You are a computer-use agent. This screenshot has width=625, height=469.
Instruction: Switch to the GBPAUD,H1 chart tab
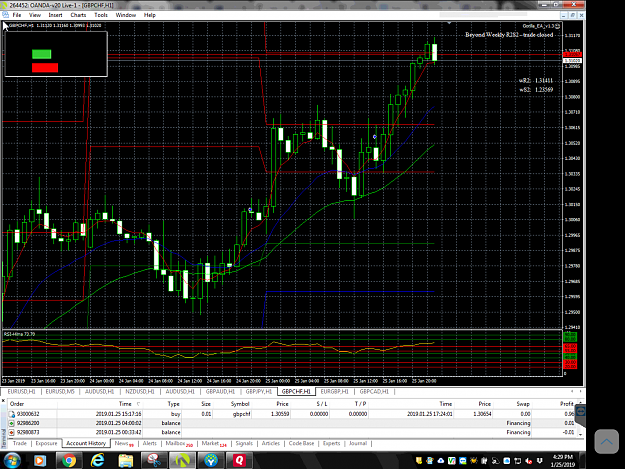(x=220, y=392)
